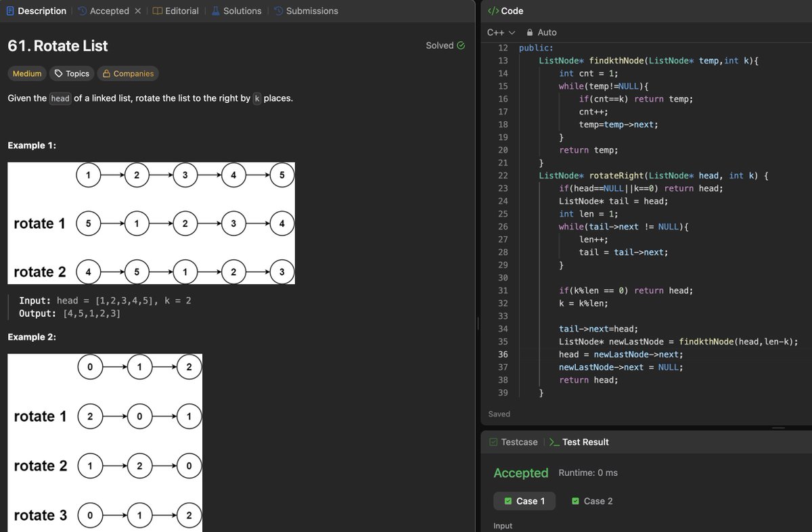Screen dimensions: 812x532
Task: Click the Auto lock setting
Action: (541, 32)
